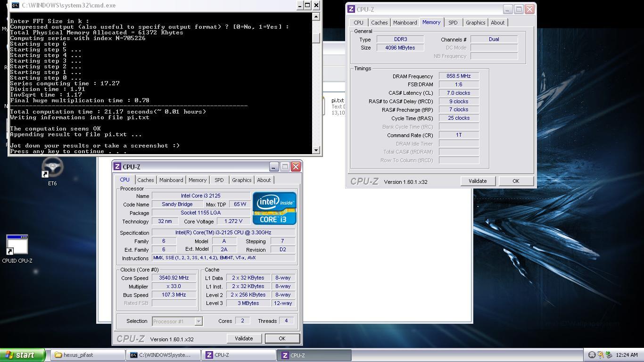644x362 pixels.
Task: Switch to first CPU-Z taskbar item
Action: [239, 355]
